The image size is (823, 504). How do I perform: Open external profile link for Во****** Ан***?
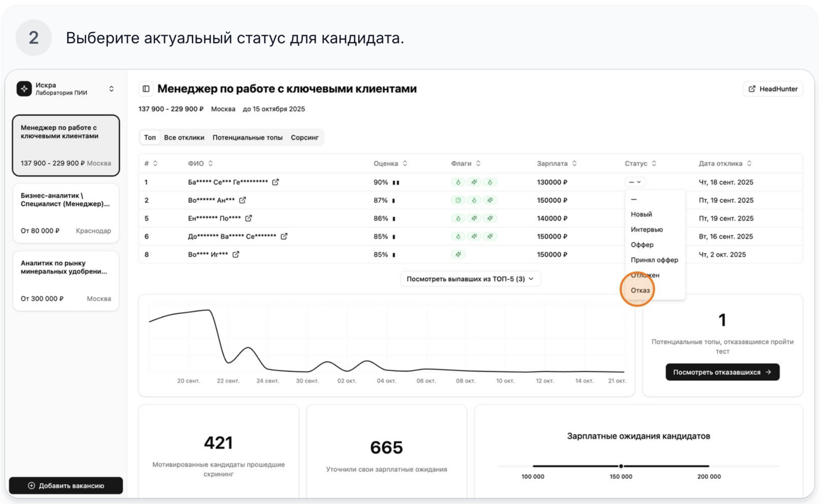(242, 200)
